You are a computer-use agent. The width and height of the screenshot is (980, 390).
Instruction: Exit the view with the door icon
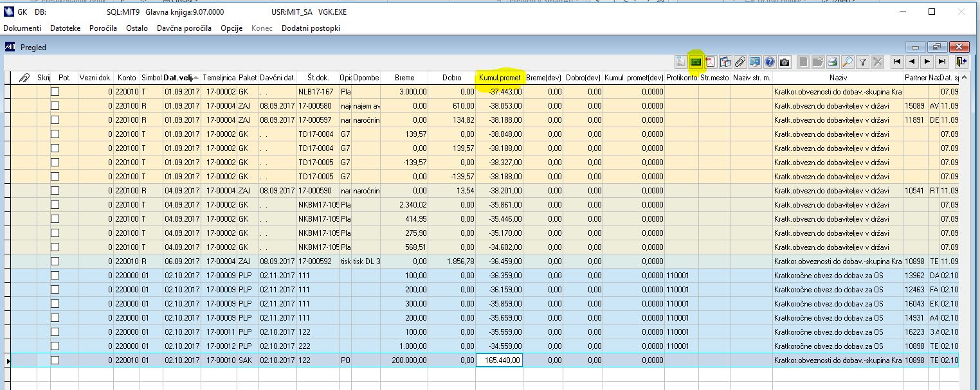(961, 62)
